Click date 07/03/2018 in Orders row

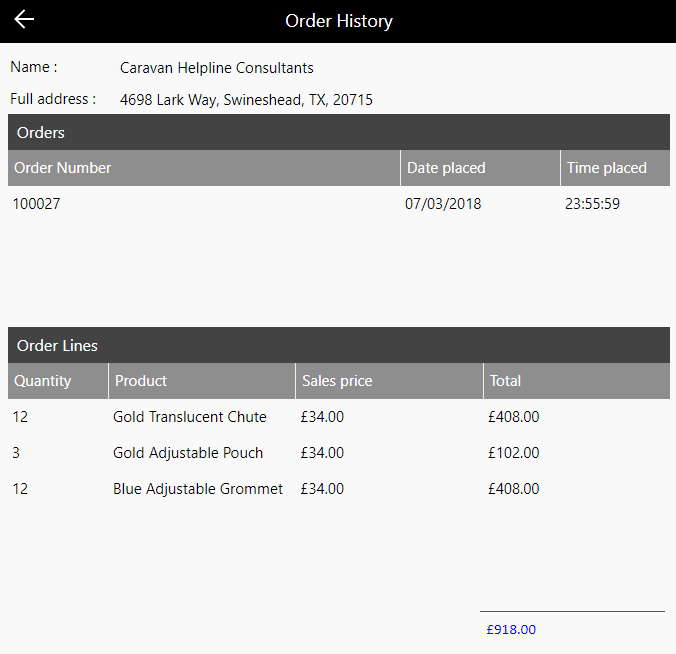pos(443,204)
